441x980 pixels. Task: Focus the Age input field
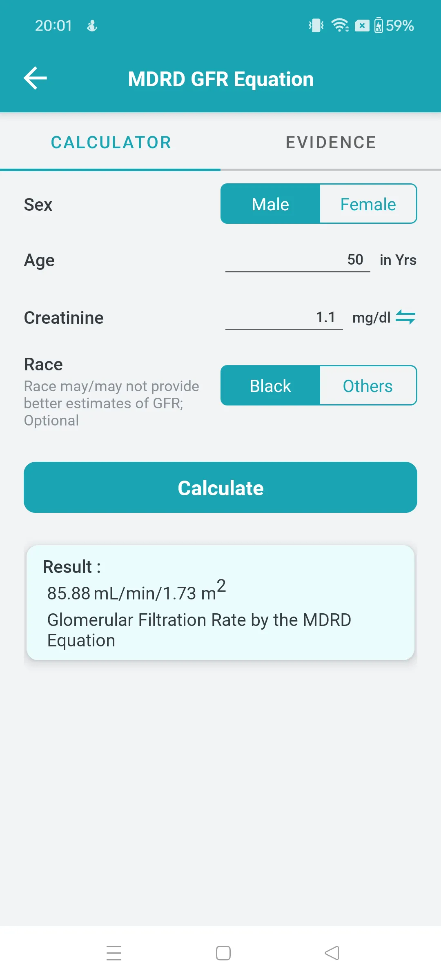[x=298, y=260]
